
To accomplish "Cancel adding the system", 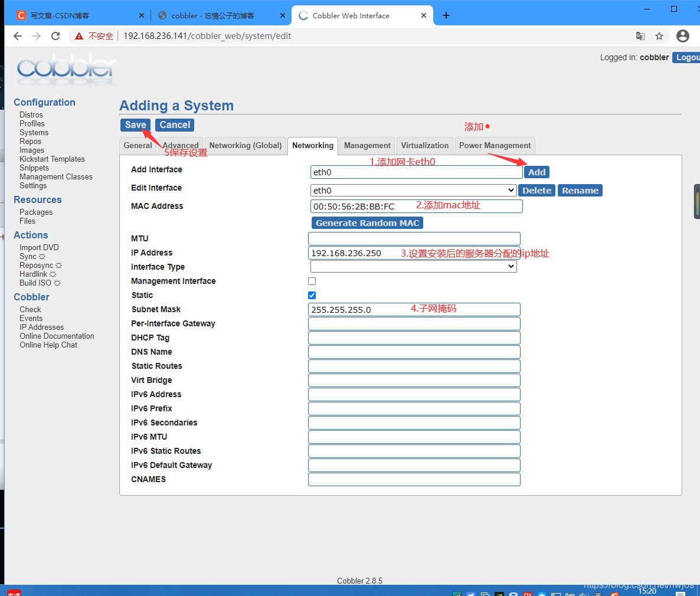I will click(x=175, y=125).
